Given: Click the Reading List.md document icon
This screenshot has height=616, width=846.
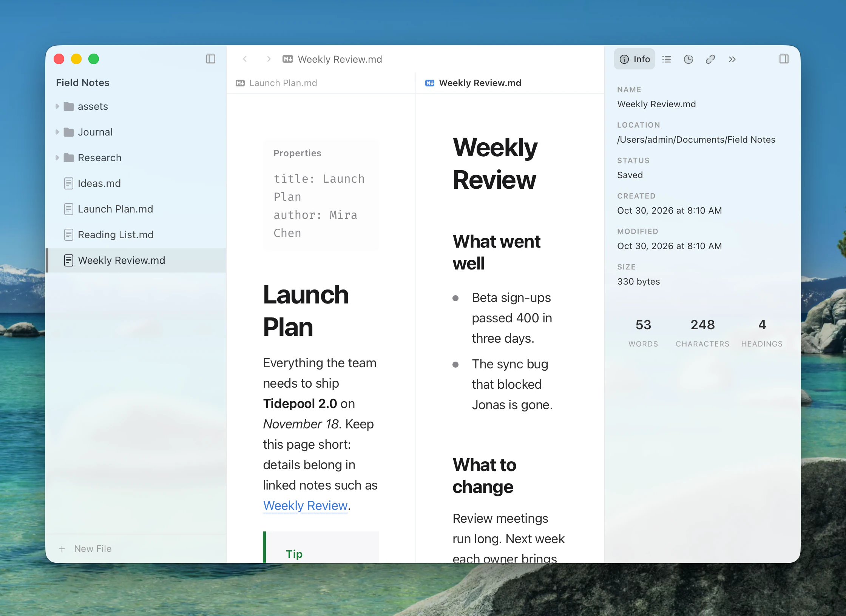Looking at the screenshot, I should [x=69, y=235].
